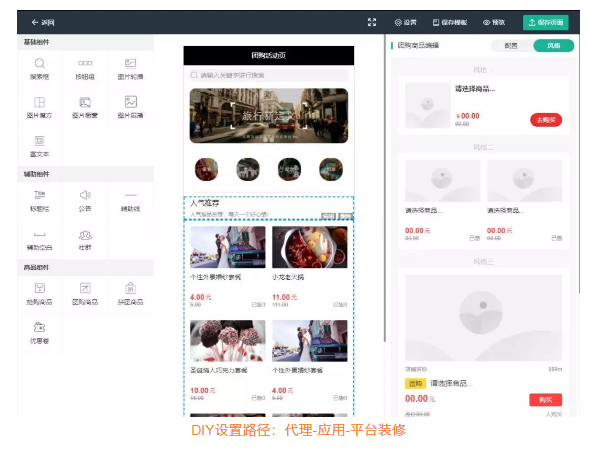Add the 按钮组 button group component
This screenshot has width=600, height=465.
(85, 69)
